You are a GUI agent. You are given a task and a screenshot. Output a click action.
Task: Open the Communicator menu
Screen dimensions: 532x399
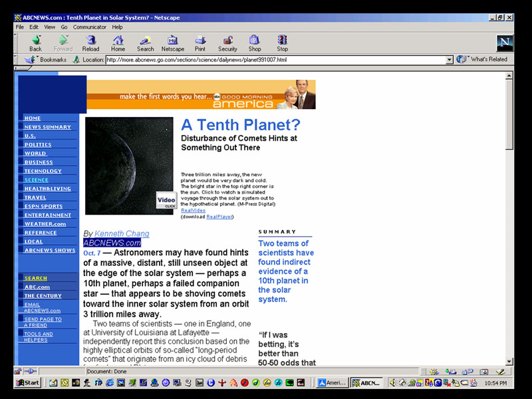(x=90, y=27)
